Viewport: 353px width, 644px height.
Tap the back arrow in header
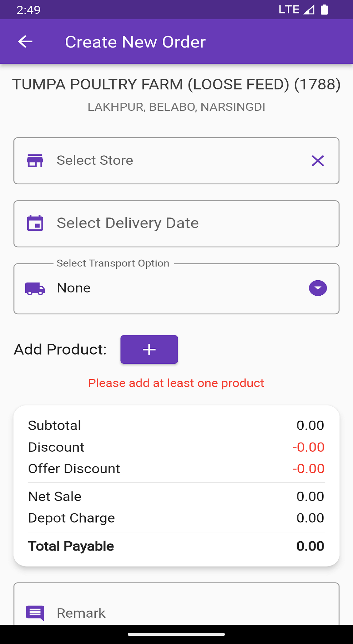[x=25, y=42]
